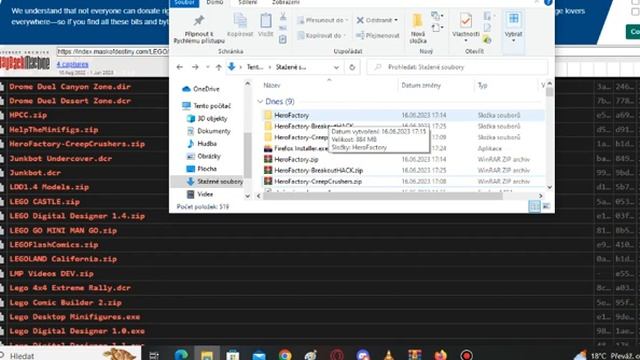Switch Explorer to large icons view
The width and height of the screenshot is (640, 360).
coord(546,206)
